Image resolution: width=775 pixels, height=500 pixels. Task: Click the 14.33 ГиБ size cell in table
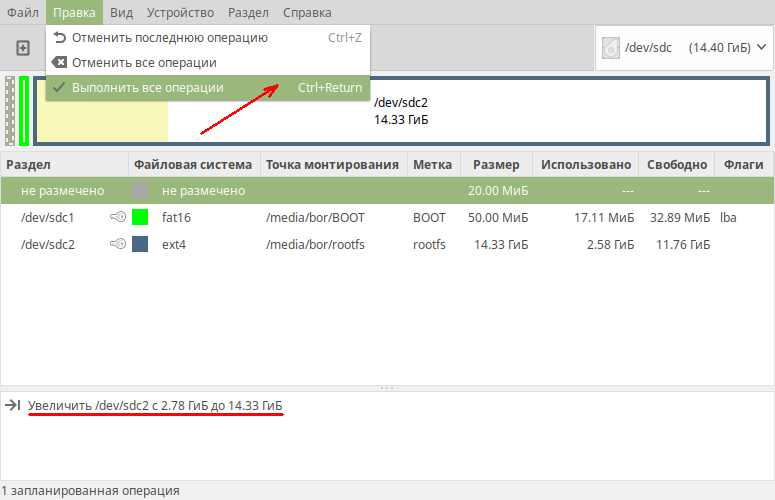(501, 244)
